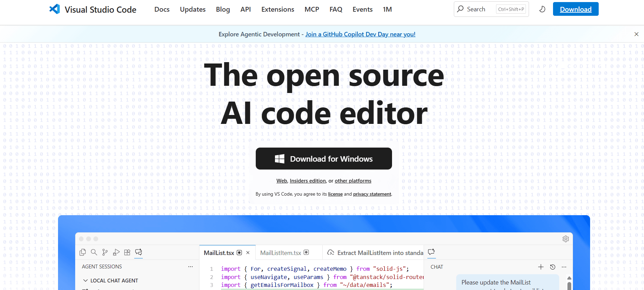This screenshot has width=644, height=290.
Task: Toggle dark theme with moon icon
Action: tap(542, 9)
